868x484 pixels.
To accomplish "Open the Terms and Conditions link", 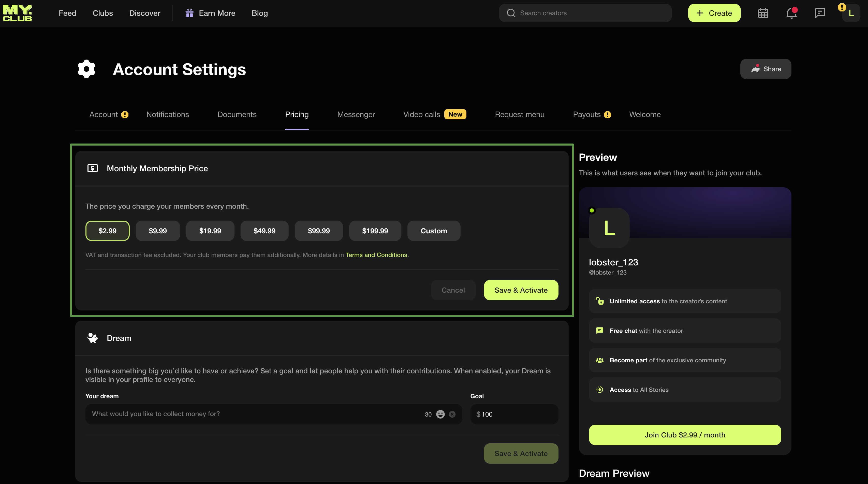I will click(x=376, y=255).
